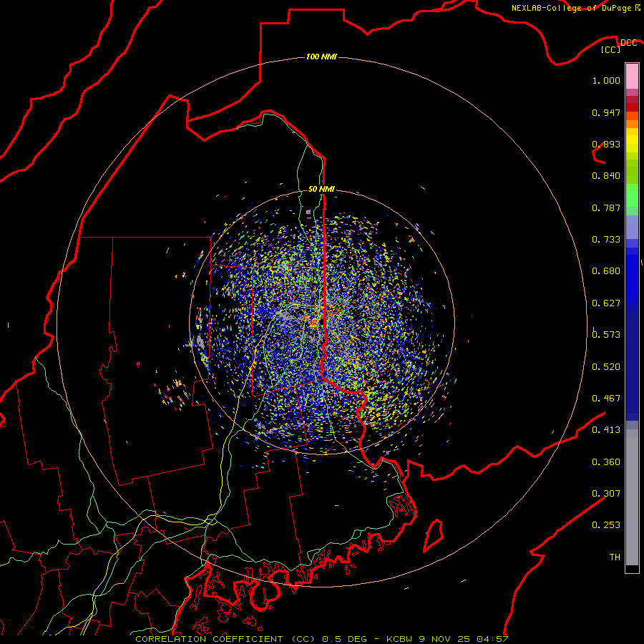Select the 0.680 scale value

click(606, 271)
